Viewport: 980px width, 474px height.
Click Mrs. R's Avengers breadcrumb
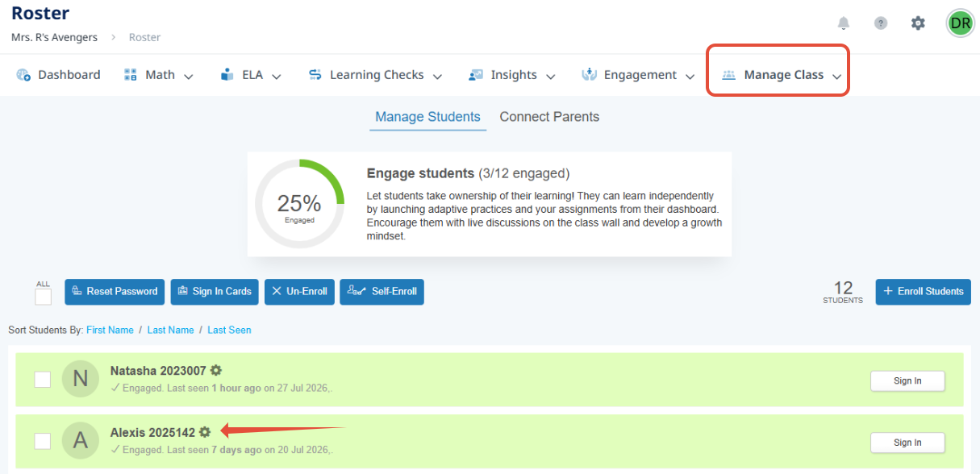click(54, 37)
